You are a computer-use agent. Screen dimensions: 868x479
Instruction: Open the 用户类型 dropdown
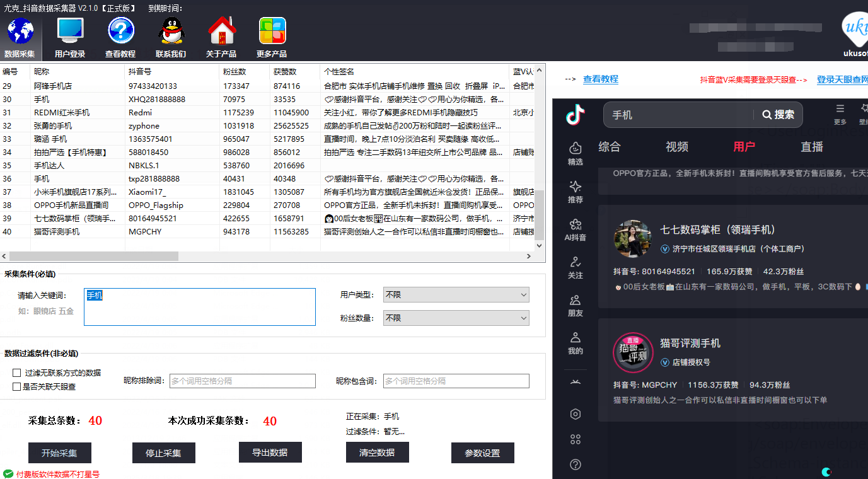click(456, 294)
